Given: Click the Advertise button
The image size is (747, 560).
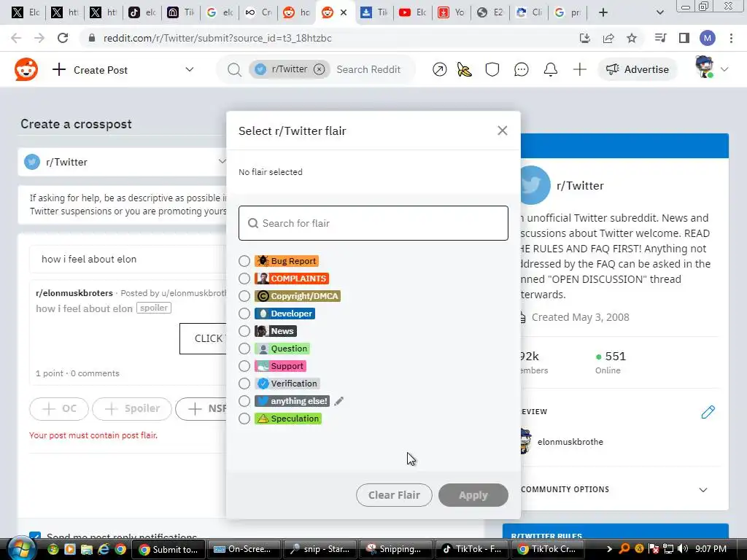Looking at the screenshot, I should point(637,69).
